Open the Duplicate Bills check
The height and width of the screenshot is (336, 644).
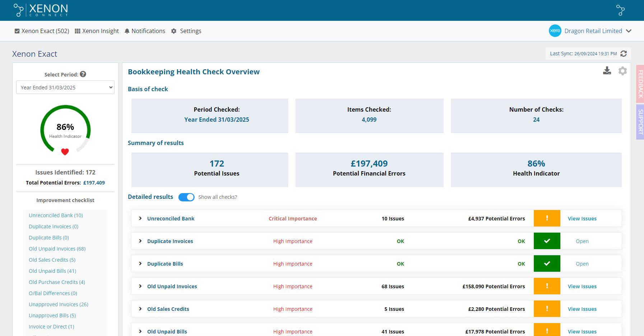(x=582, y=264)
